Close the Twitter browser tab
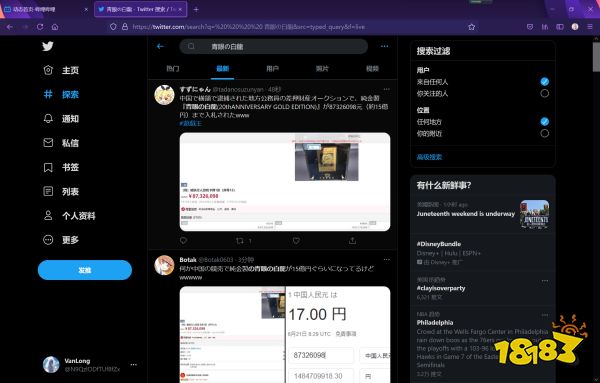This screenshot has width=600, height=383. point(181,9)
